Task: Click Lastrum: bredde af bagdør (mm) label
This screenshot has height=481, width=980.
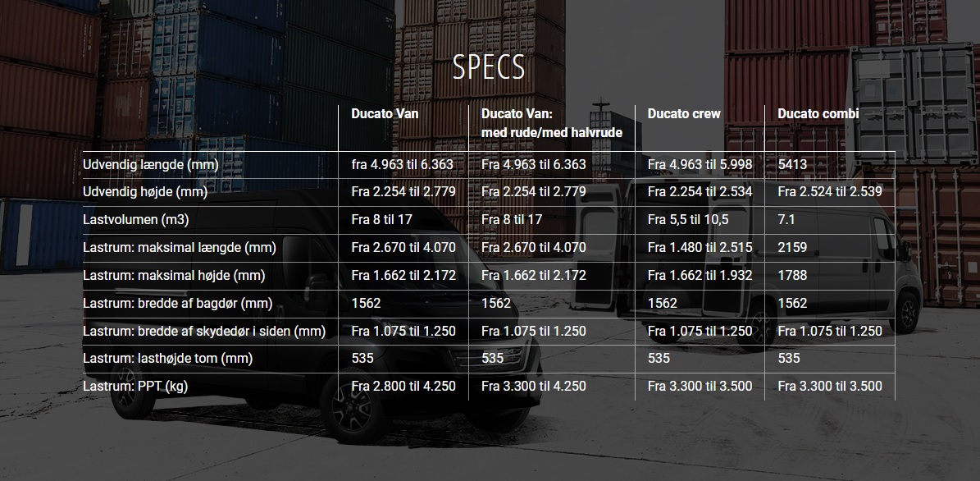Action: click(x=177, y=304)
